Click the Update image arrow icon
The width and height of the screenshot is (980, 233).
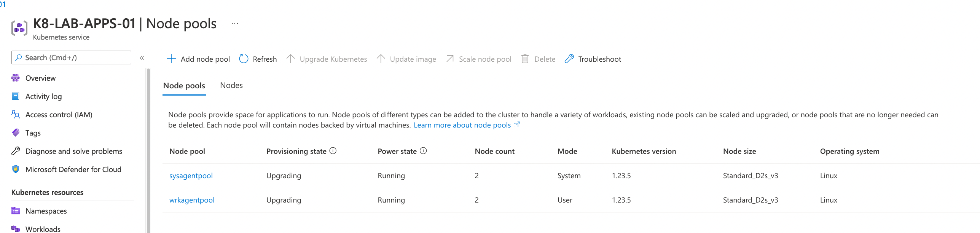point(381,59)
